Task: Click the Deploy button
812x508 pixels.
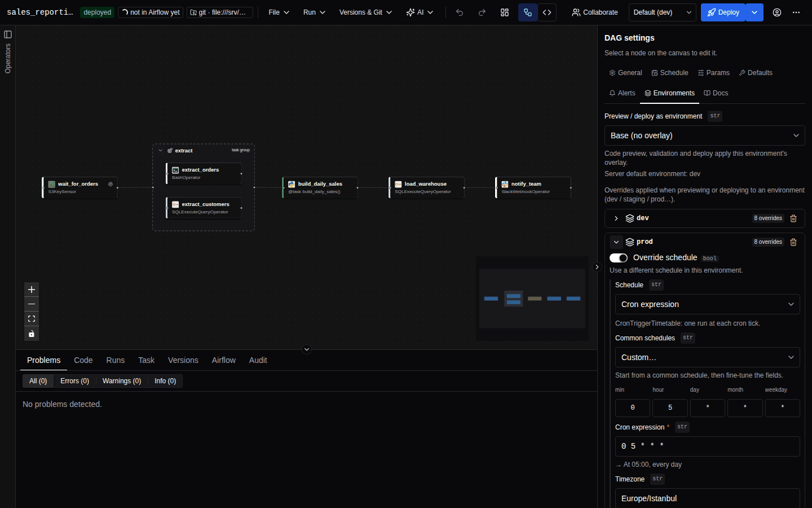Action: pos(723,12)
